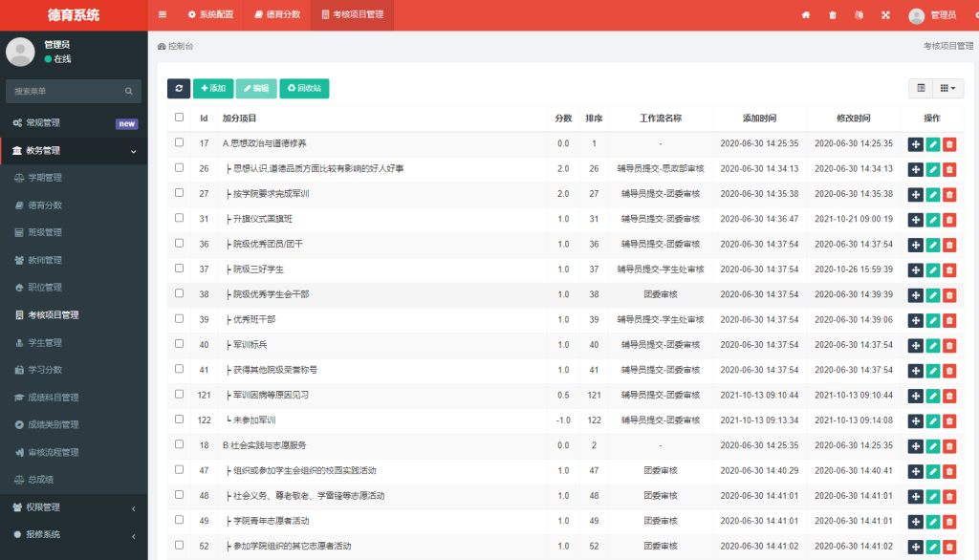This screenshot has height=560, width=979.
Task: Tick checkbox for row 31
Action: (179, 218)
